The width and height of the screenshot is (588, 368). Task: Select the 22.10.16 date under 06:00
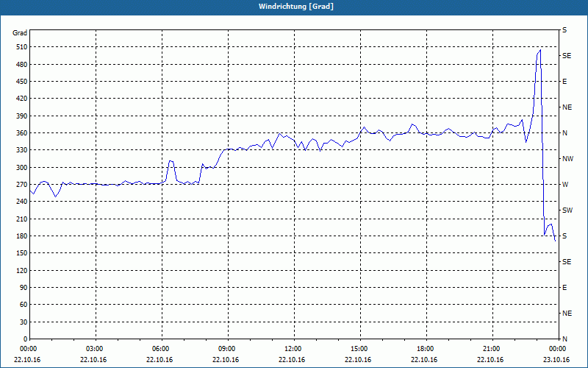click(159, 360)
